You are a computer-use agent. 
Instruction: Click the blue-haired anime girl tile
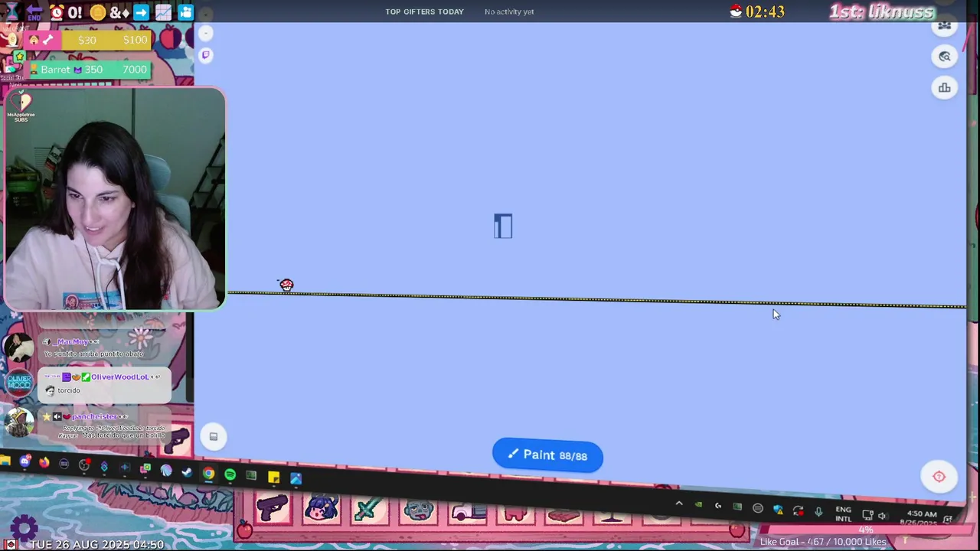(321, 509)
